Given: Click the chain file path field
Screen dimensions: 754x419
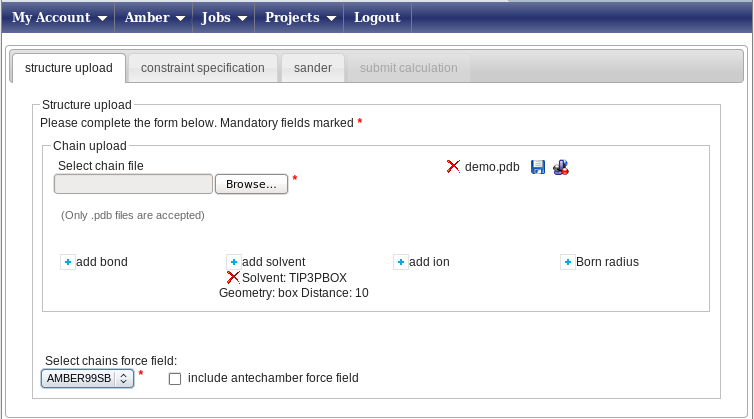Looking at the screenshot, I should [133, 184].
